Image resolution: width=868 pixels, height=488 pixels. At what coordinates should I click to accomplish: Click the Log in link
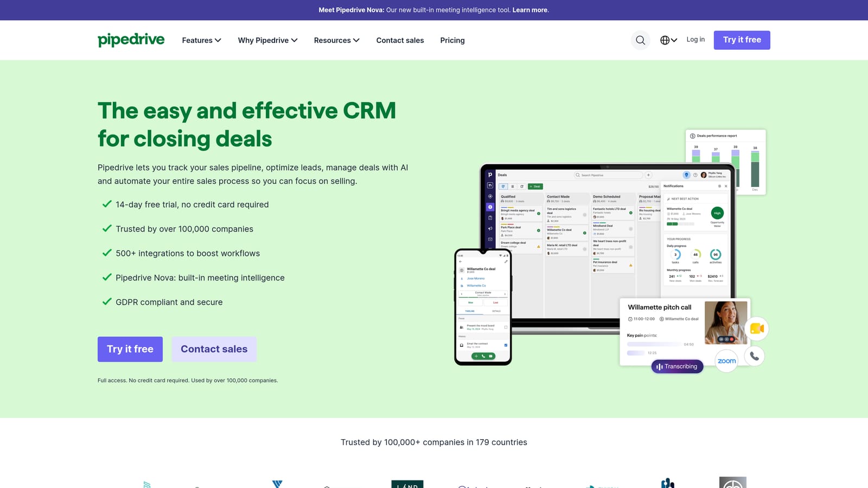[x=695, y=40]
